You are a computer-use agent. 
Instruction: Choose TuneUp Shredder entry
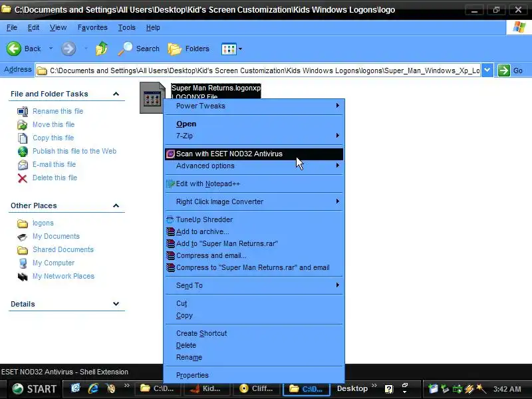254,219
